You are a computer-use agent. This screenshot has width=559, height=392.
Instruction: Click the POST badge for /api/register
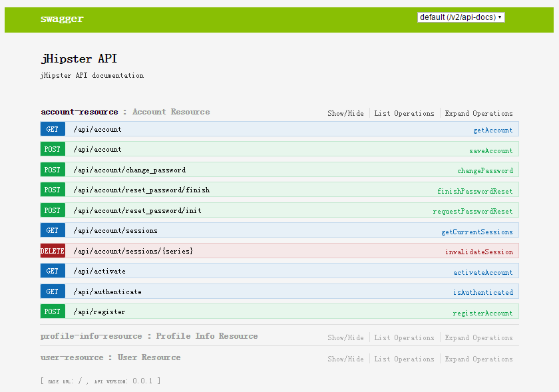53,311
